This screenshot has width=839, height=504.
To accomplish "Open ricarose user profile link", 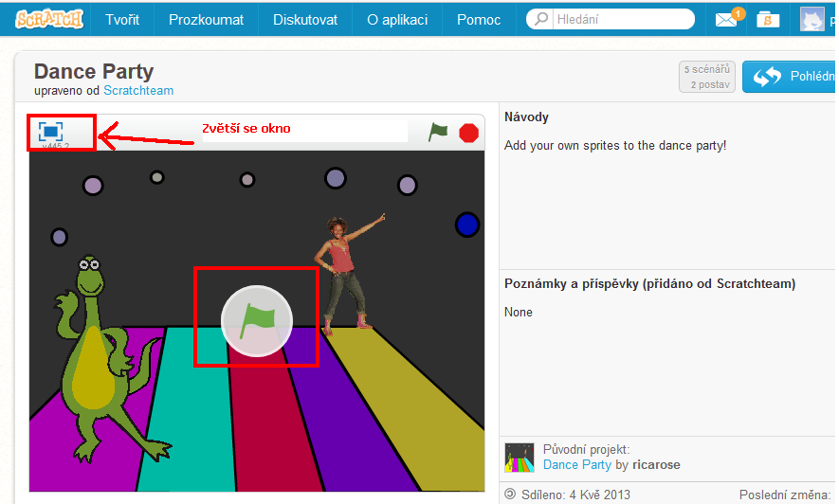I will (x=656, y=464).
